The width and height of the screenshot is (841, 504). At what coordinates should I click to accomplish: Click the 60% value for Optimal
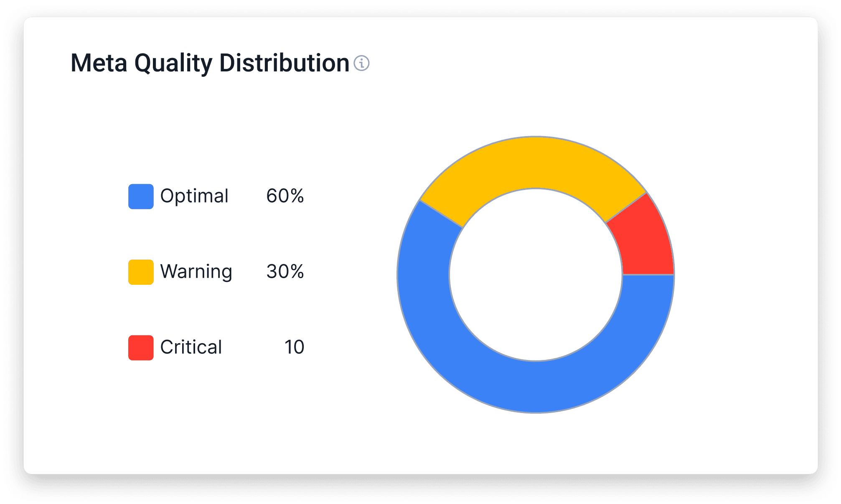coord(285,196)
